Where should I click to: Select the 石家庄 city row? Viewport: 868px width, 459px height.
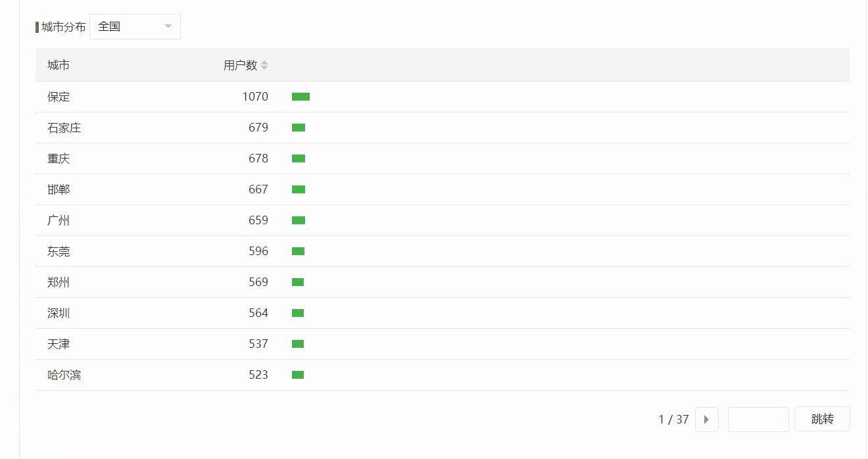point(442,128)
